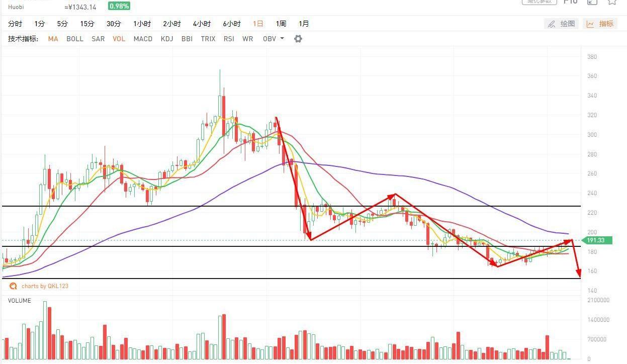627x364 pixels.
Task: Turn on the KDJ indicator
Action: [x=167, y=39]
